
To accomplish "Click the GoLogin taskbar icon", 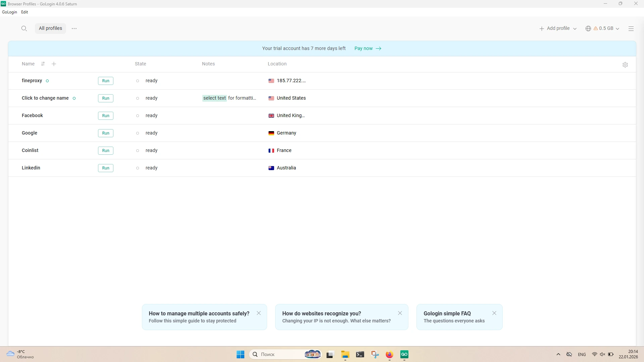I will [x=404, y=354].
